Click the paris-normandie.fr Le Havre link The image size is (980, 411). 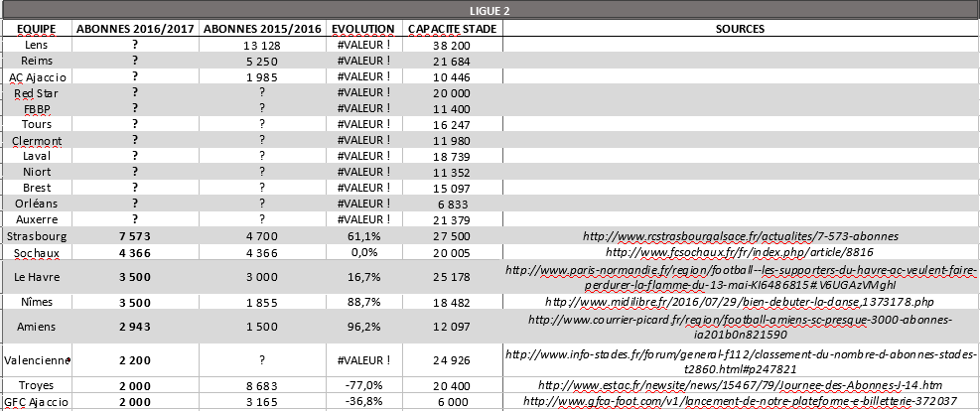coord(740,276)
